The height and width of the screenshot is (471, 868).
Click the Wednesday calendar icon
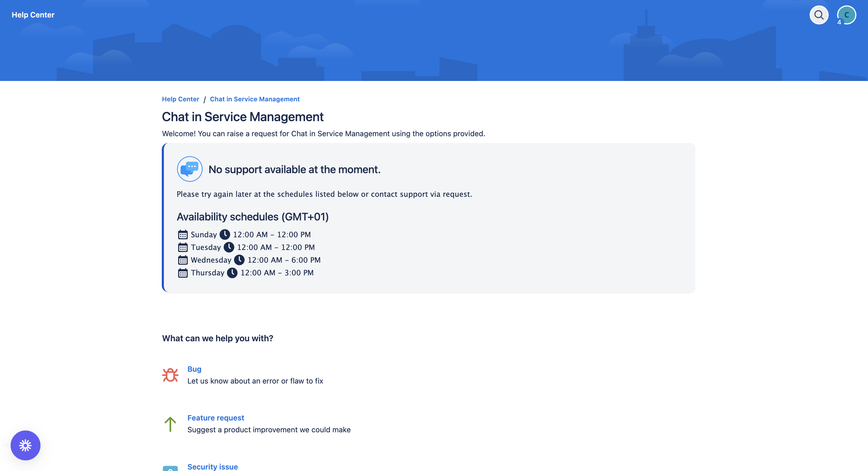(x=183, y=260)
